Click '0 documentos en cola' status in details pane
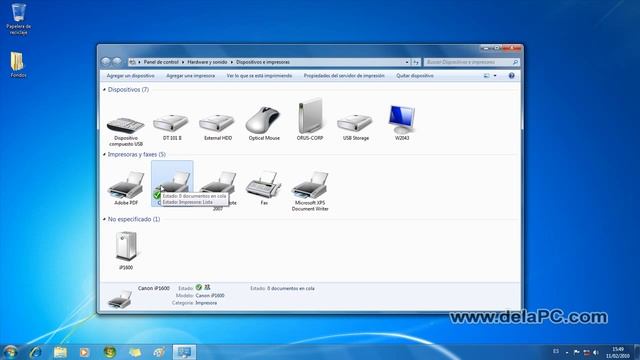Screen dimensions: 640x360 tap(291, 288)
